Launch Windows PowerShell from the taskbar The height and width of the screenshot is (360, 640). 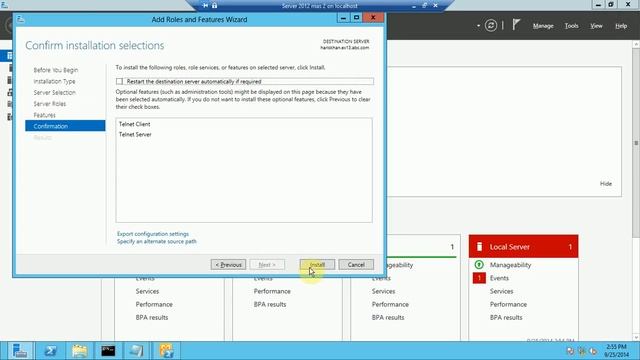(x=50, y=351)
